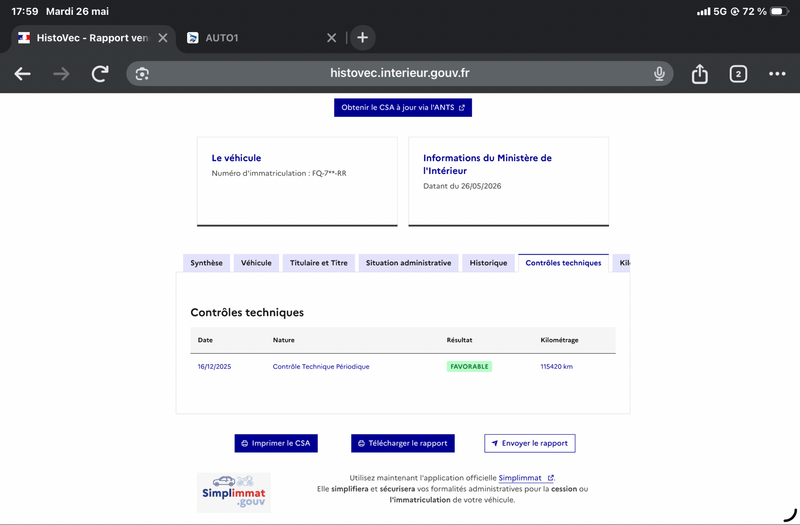The width and height of the screenshot is (800, 525).
Task: Open the browser three-dot menu
Action: 777,74
